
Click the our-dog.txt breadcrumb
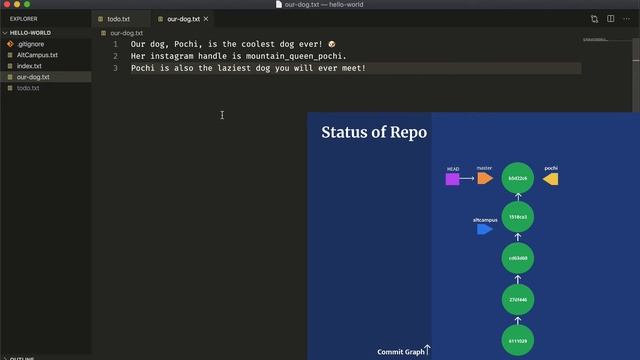click(x=127, y=33)
